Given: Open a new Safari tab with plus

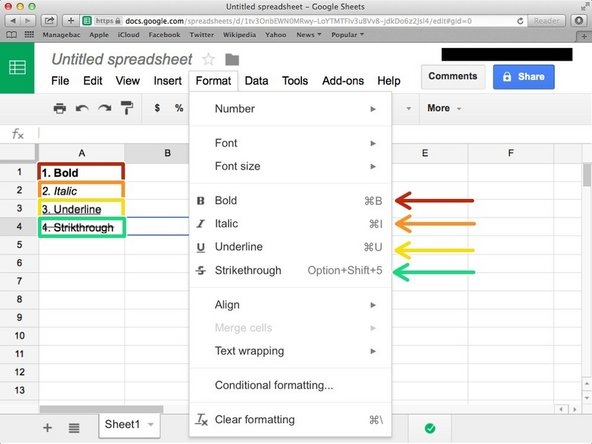Looking at the screenshot, I should 584,37.
